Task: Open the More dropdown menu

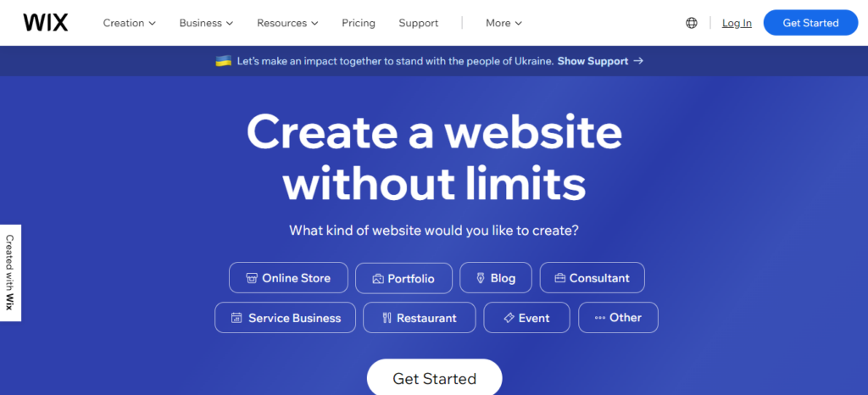Action: pyautogui.click(x=504, y=23)
